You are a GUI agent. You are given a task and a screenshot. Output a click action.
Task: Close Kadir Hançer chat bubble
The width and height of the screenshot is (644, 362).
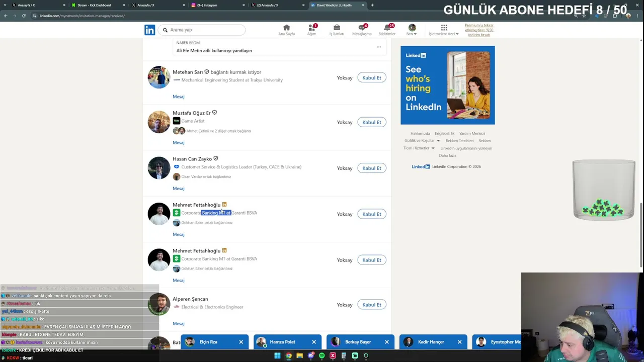click(459, 342)
